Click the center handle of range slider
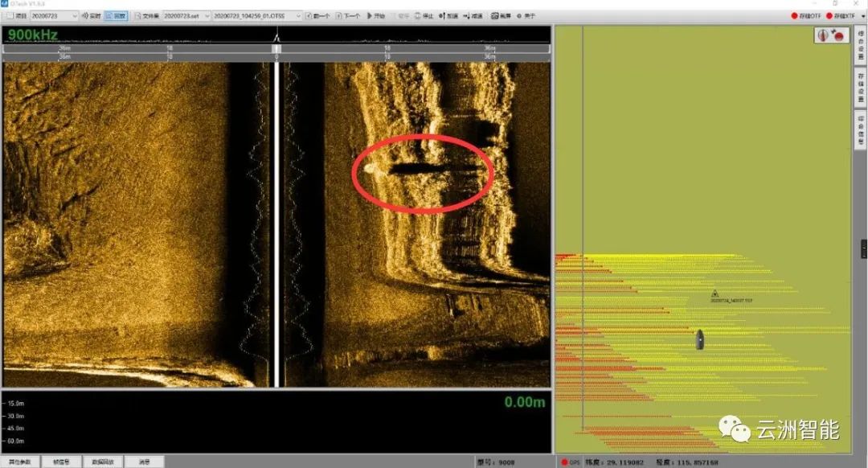 pyautogui.click(x=276, y=49)
